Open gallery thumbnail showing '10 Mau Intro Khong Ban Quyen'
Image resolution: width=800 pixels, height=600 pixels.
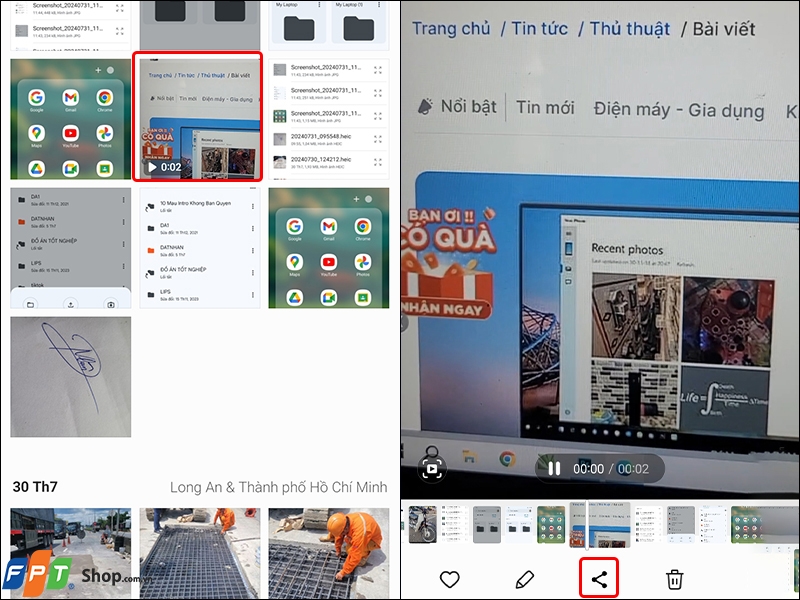tap(199, 248)
